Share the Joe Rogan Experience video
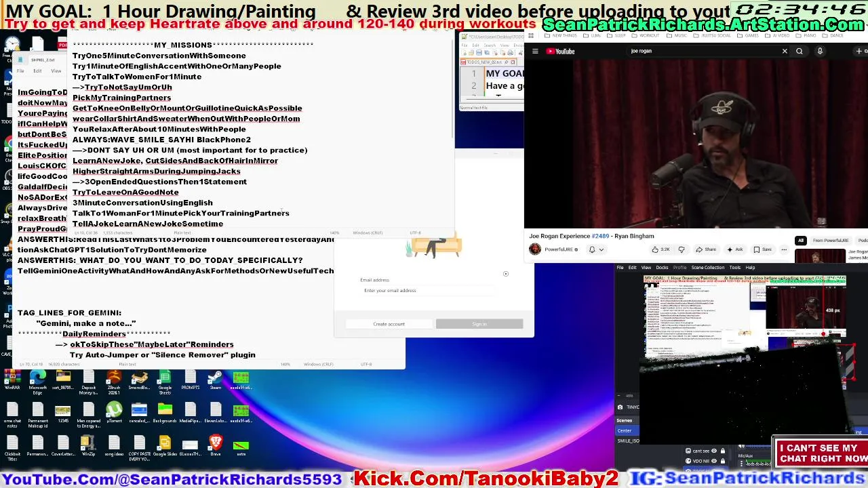868x488 pixels. [x=707, y=249]
